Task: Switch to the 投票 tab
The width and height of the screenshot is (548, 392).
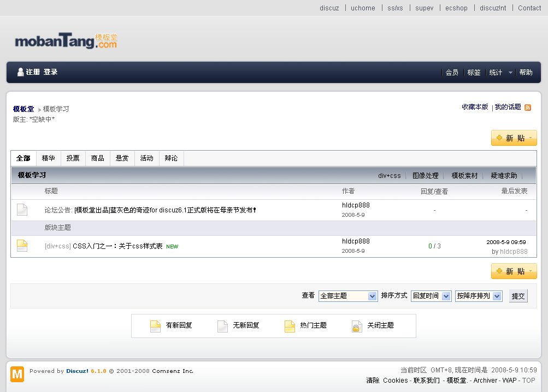Action: [x=73, y=158]
